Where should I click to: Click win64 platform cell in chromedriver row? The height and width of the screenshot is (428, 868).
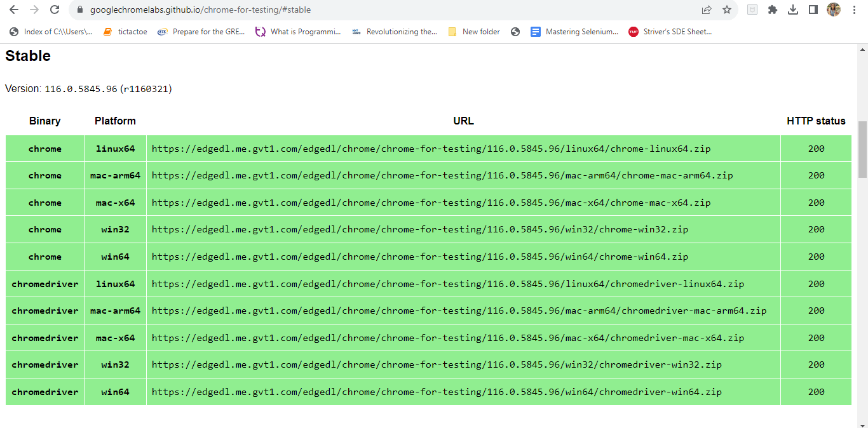[x=115, y=392]
